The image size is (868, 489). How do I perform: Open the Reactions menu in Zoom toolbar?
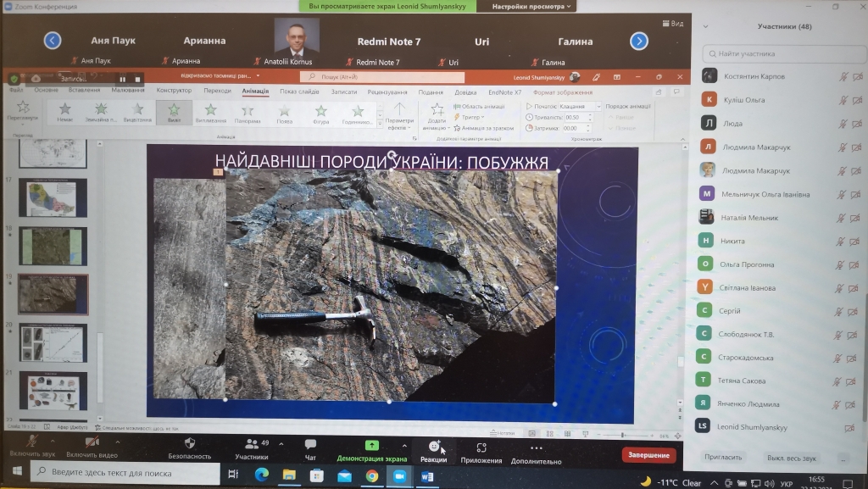[x=433, y=447]
